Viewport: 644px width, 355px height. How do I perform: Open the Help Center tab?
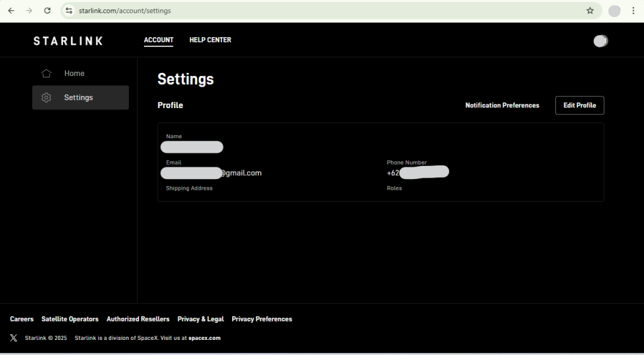(210, 40)
